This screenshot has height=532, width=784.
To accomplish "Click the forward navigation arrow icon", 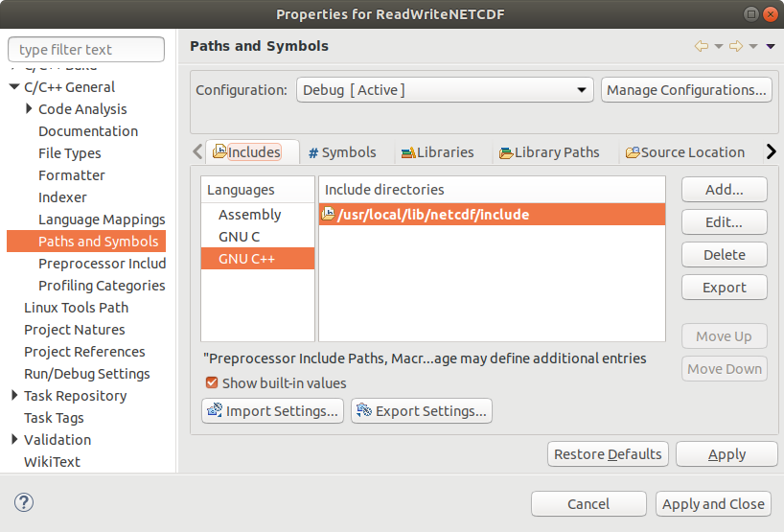I will click(x=736, y=46).
